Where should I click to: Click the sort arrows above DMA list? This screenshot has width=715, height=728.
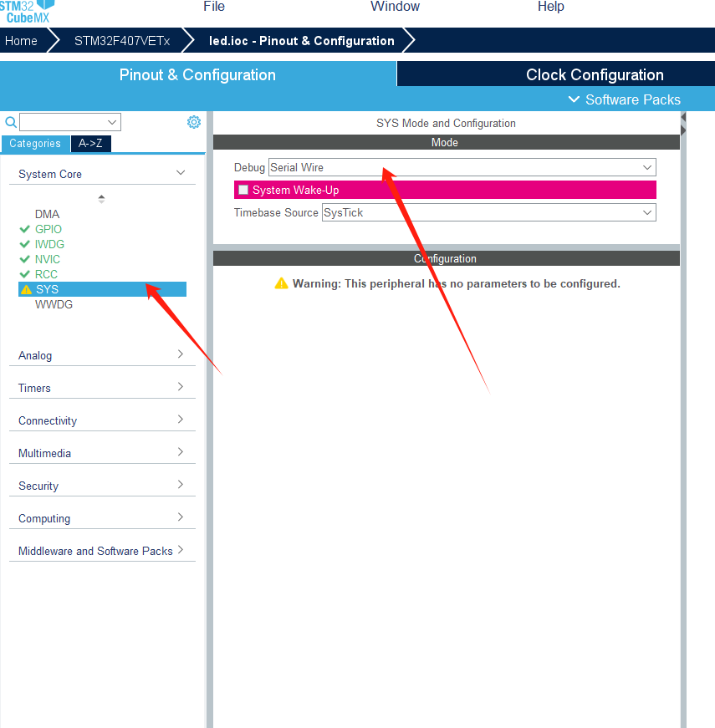101,199
